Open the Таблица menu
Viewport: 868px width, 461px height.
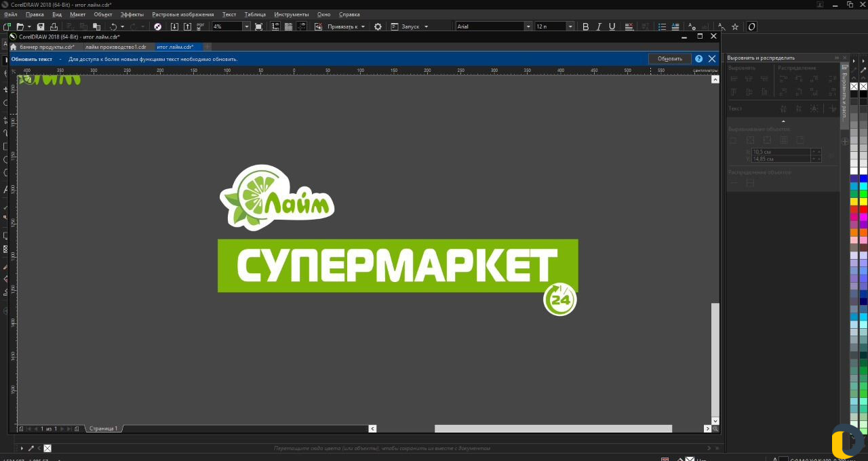tap(255, 14)
